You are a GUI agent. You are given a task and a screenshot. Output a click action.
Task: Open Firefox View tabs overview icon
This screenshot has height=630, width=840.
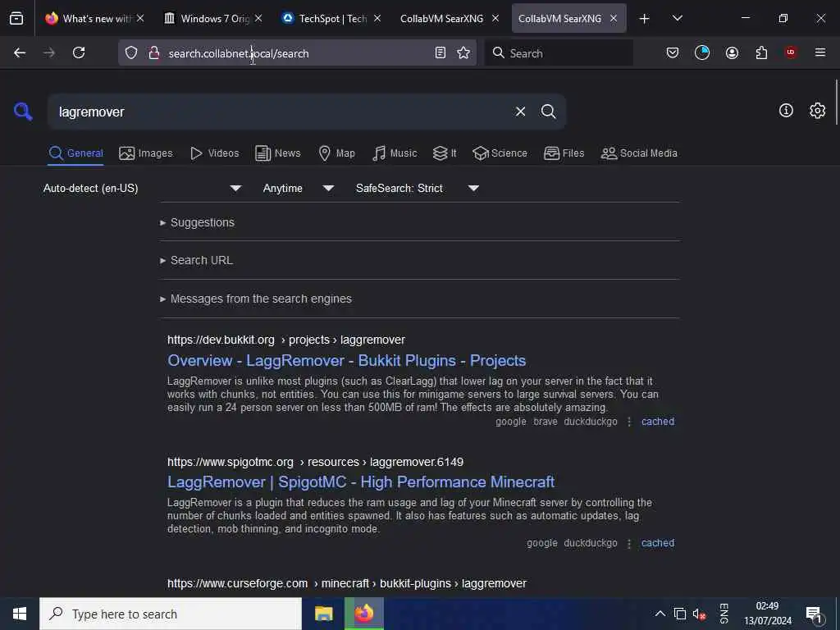pos(16,19)
